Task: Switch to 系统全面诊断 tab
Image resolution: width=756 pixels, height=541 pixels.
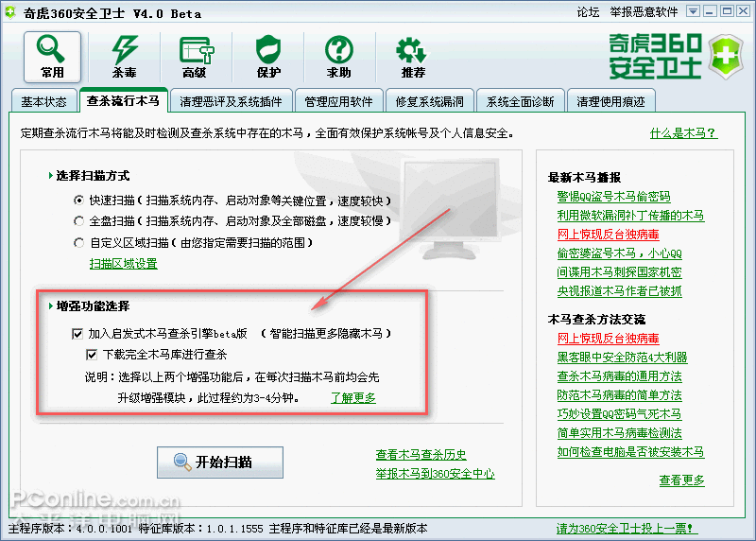Action: (521, 101)
